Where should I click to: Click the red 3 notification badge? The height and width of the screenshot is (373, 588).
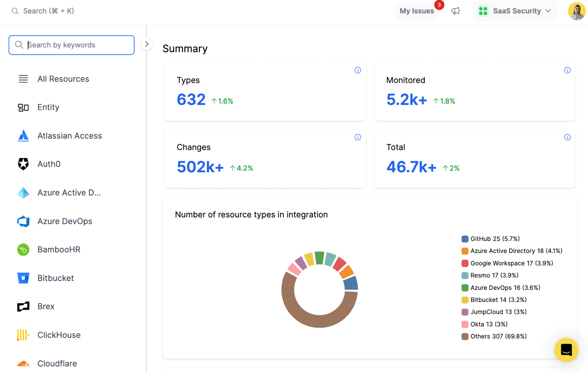click(x=439, y=5)
